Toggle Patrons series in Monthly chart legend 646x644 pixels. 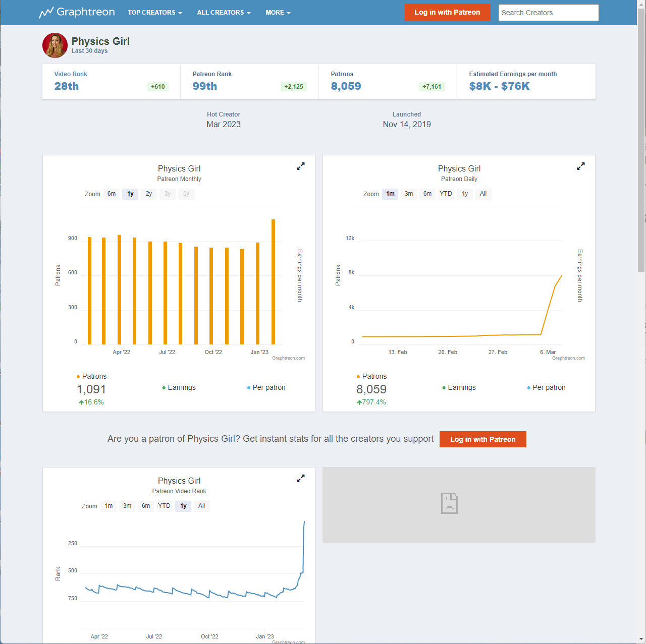(x=91, y=376)
